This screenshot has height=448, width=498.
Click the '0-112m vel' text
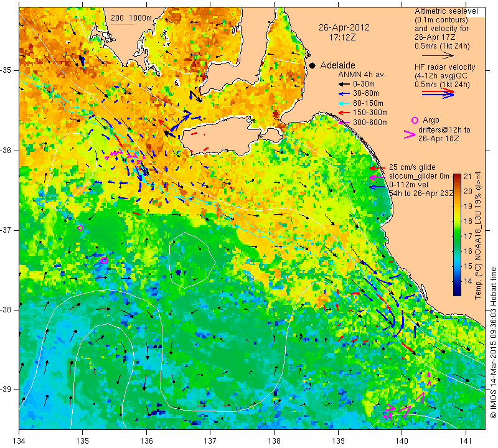pyautogui.click(x=408, y=185)
